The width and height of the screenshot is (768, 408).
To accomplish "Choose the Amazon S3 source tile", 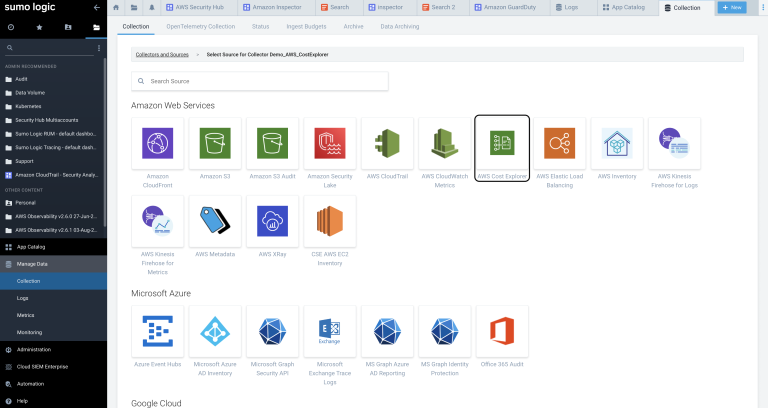I will [215, 143].
